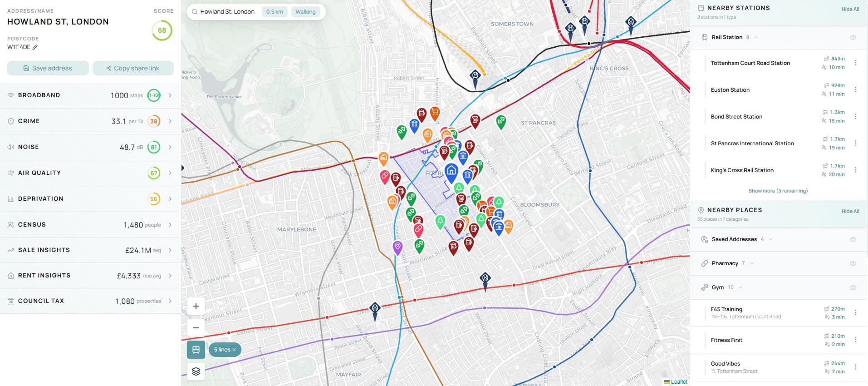
Task: Open options menu for F45 Training
Action: pyautogui.click(x=855, y=312)
